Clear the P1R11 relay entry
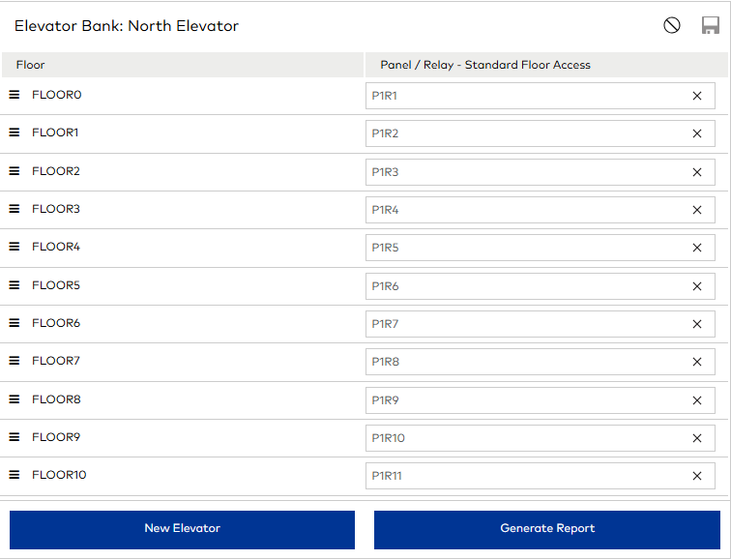 (x=697, y=476)
